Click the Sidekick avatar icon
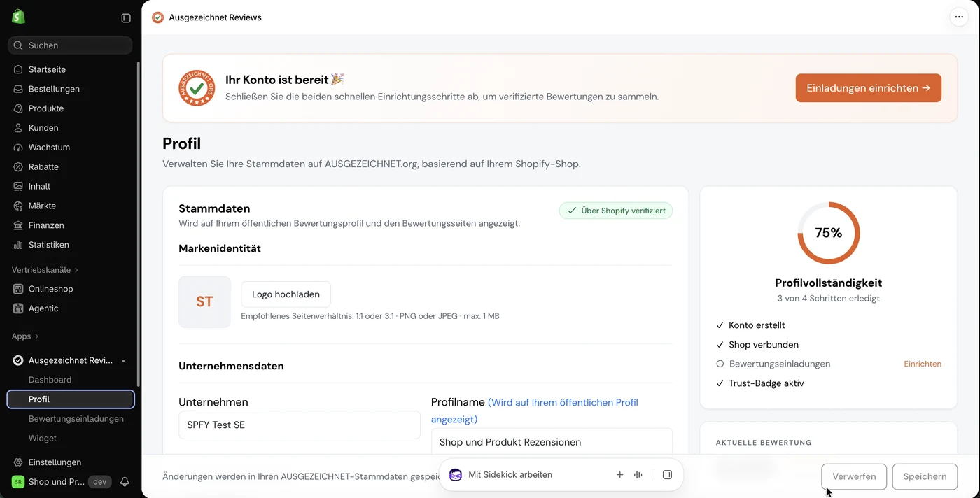The image size is (980, 498). tap(456, 475)
